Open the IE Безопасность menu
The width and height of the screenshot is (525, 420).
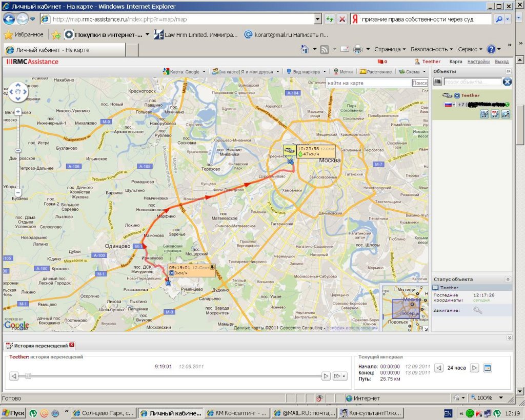click(432, 49)
